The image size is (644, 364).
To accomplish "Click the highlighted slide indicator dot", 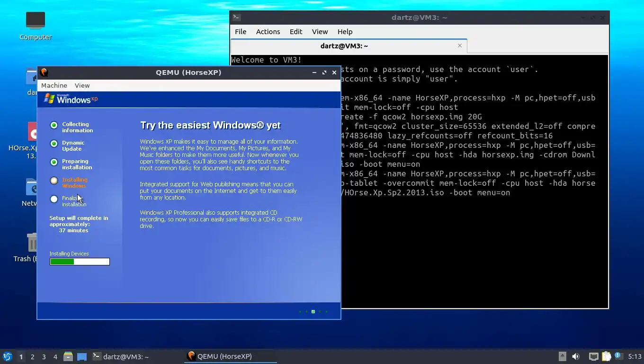I will (313, 311).
